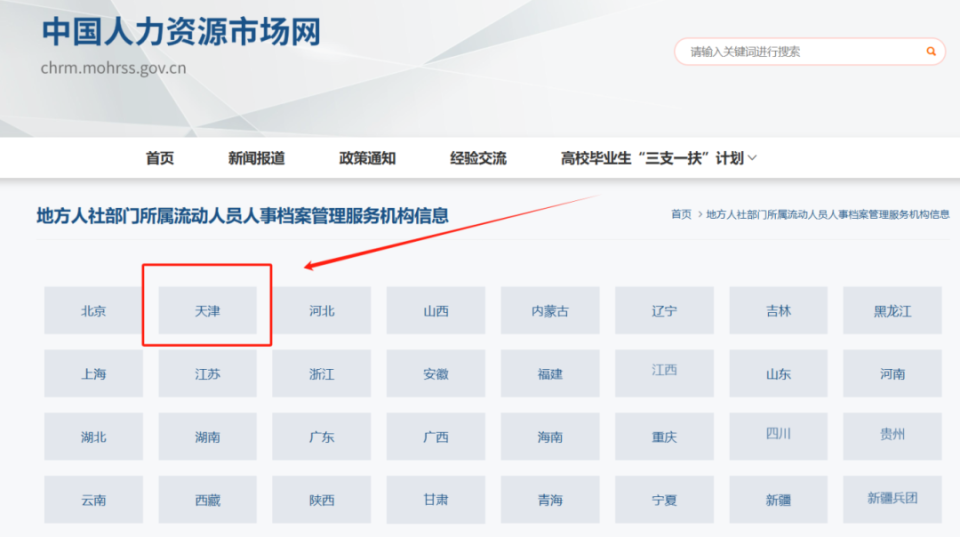Click the chrm.mohrss.gov.cn site address text

coord(113,68)
